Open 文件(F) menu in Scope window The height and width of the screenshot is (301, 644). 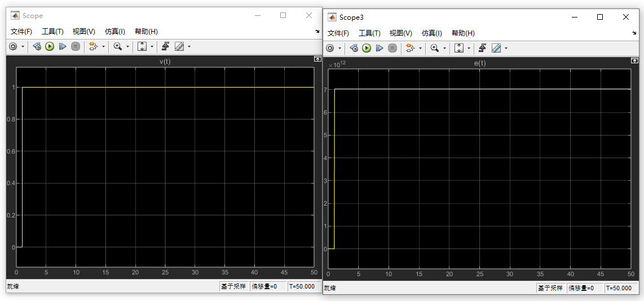(21, 32)
